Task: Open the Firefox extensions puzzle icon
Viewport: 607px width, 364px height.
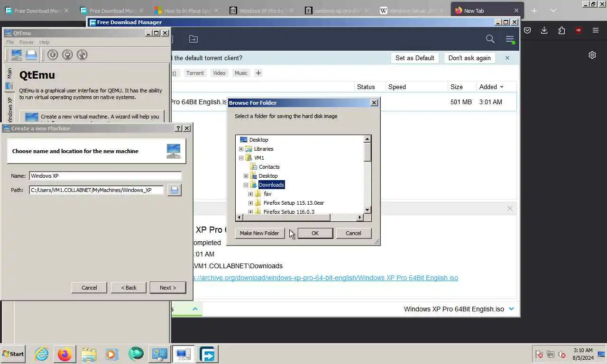Action: click(561, 30)
